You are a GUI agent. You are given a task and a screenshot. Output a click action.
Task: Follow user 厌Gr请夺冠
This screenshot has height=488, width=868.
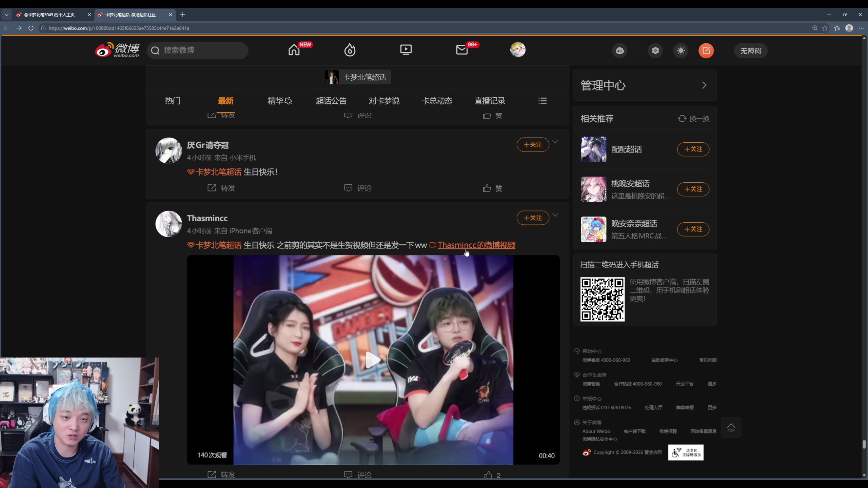tap(533, 145)
